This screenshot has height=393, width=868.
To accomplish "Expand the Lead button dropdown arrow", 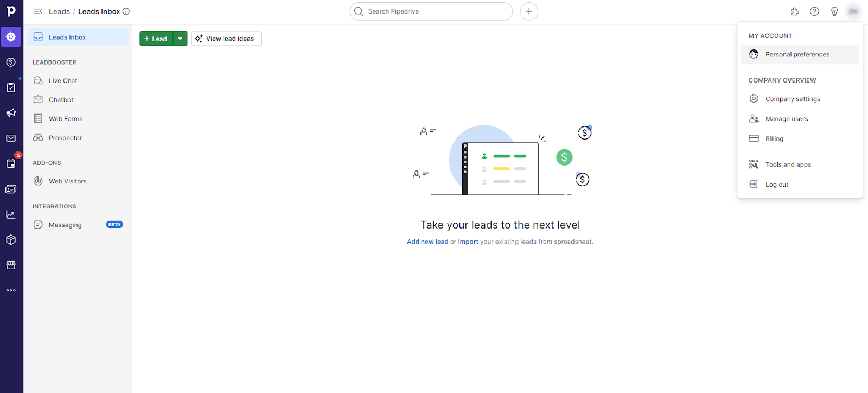I will pos(180,39).
